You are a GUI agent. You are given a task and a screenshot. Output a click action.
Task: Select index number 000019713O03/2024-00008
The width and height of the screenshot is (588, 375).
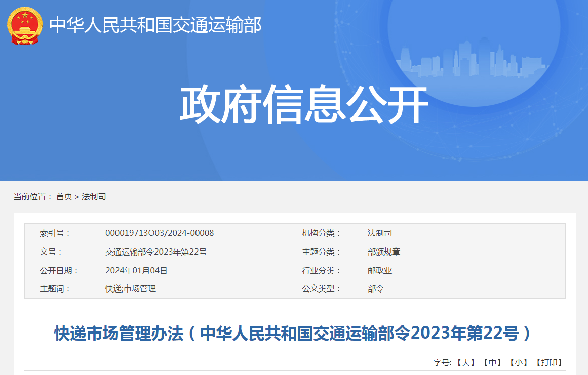pos(160,233)
